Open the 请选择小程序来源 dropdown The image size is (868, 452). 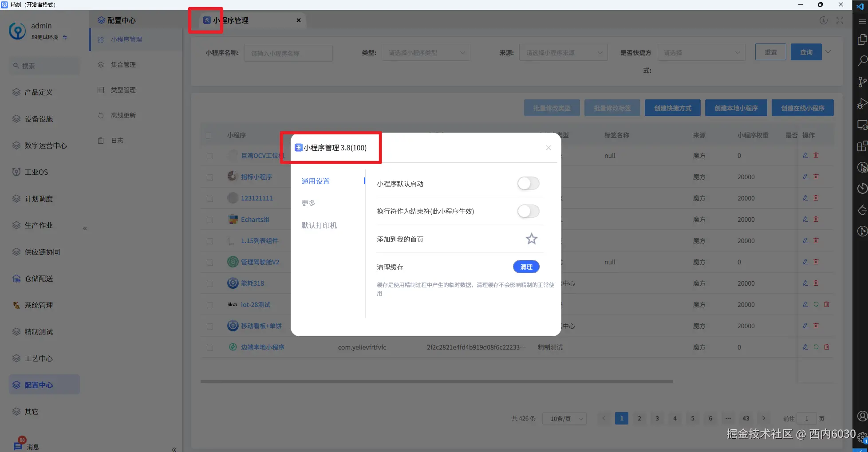(x=563, y=52)
